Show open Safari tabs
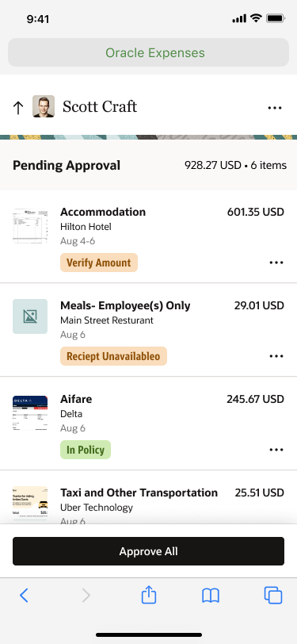Image resolution: width=297 pixels, height=644 pixels. (273, 595)
